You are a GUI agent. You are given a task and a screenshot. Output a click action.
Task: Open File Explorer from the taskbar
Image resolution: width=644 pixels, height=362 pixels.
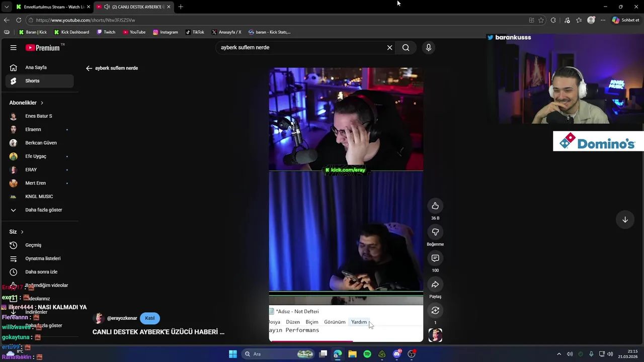tap(353, 354)
